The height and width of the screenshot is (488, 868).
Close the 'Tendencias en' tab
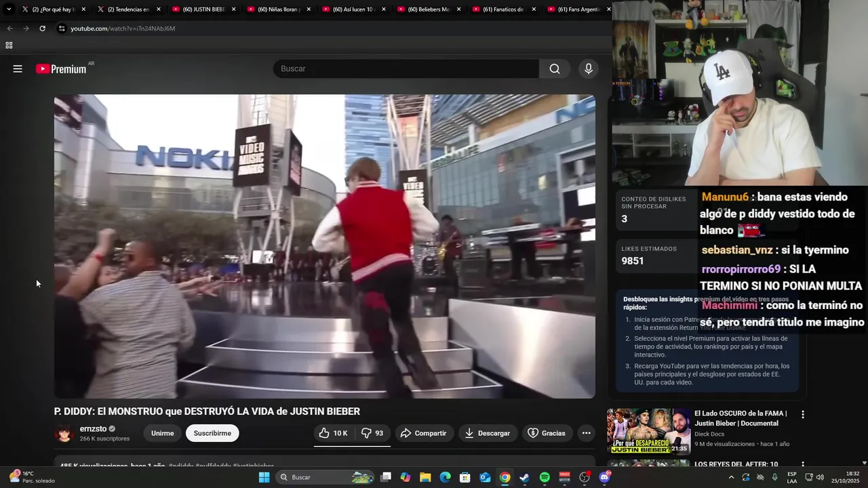tap(159, 9)
